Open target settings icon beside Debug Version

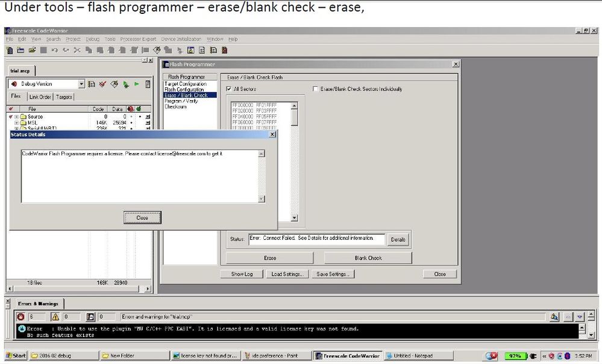[x=92, y=84]
